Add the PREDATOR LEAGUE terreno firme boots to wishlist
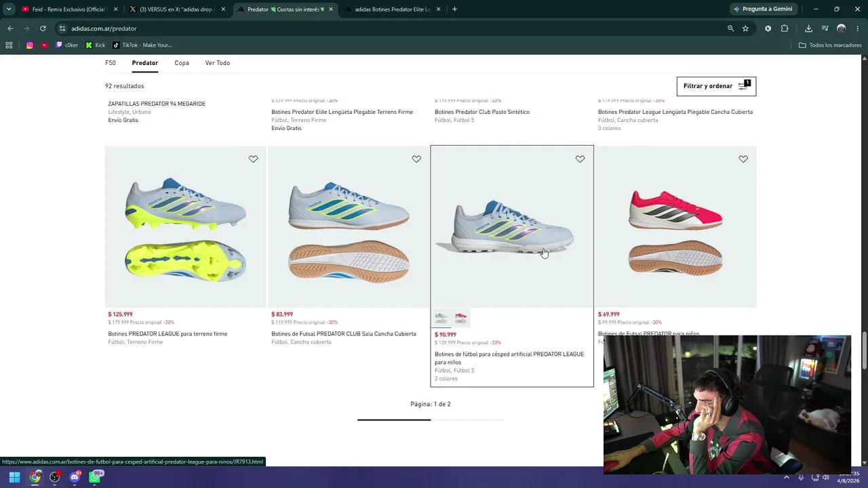 coord(253,159)
